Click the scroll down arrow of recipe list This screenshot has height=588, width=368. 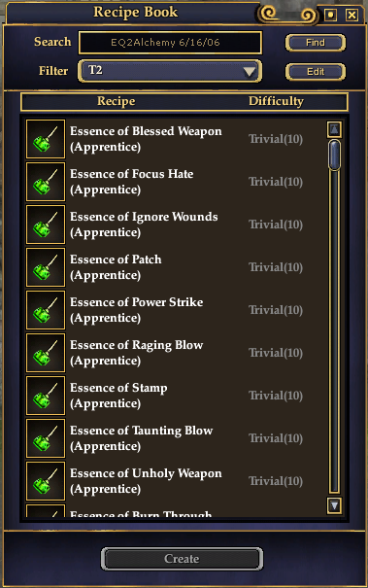tap(334, 505)
